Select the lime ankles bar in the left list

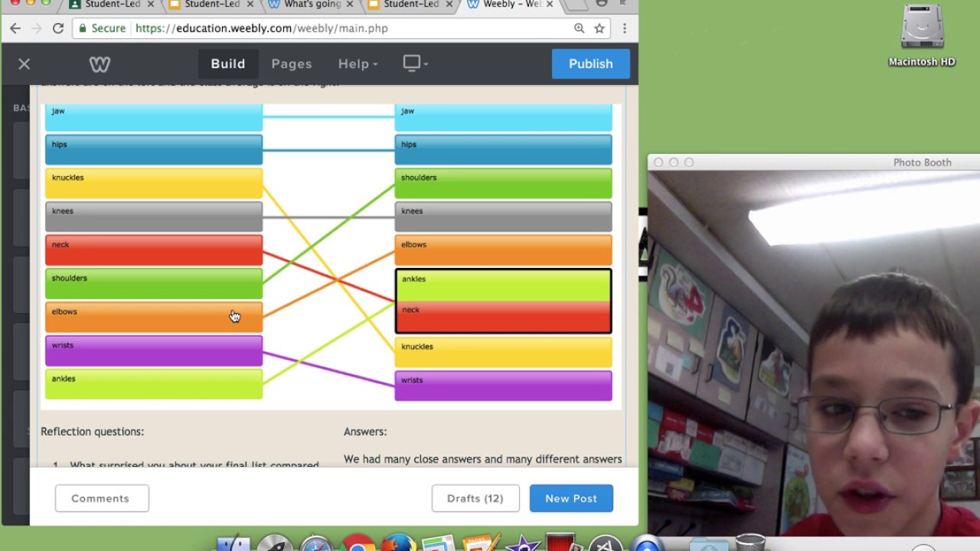click(x=154, y=384)
